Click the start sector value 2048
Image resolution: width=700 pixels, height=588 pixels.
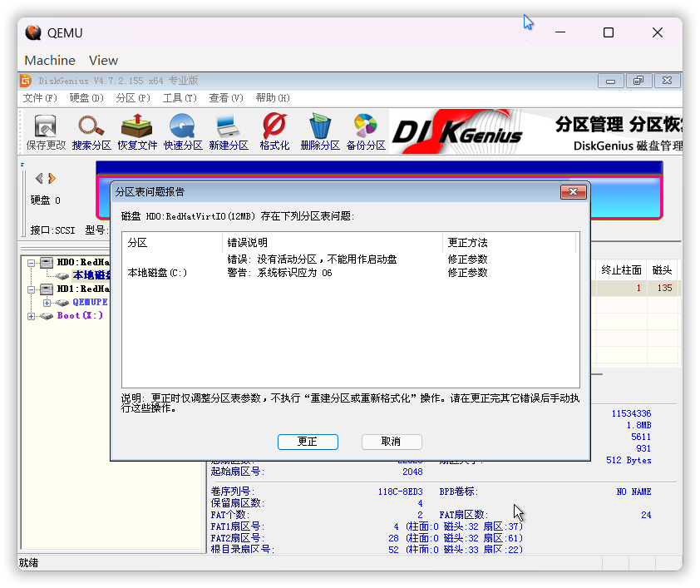[412, 472]
